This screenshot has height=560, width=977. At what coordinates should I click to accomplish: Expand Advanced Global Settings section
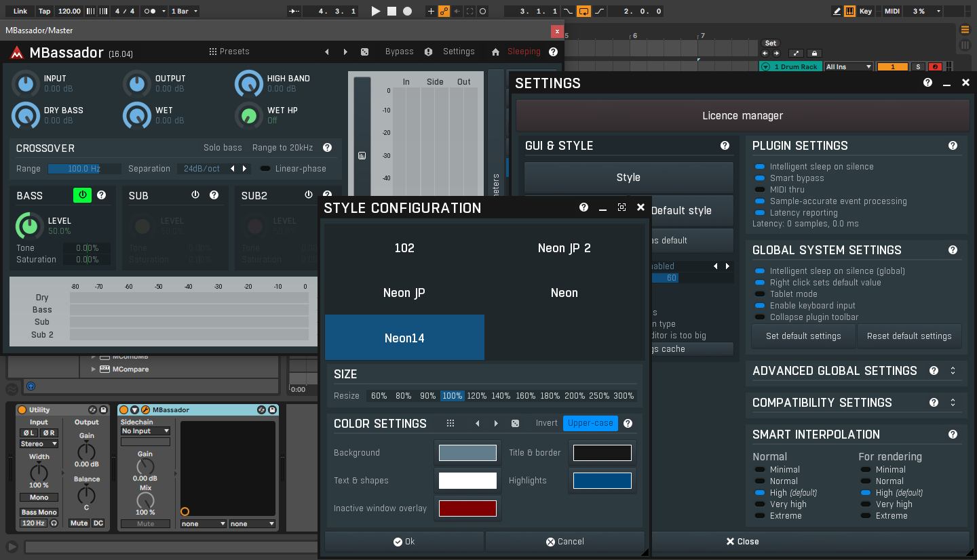pyautogui.click(x=953, y=371)
